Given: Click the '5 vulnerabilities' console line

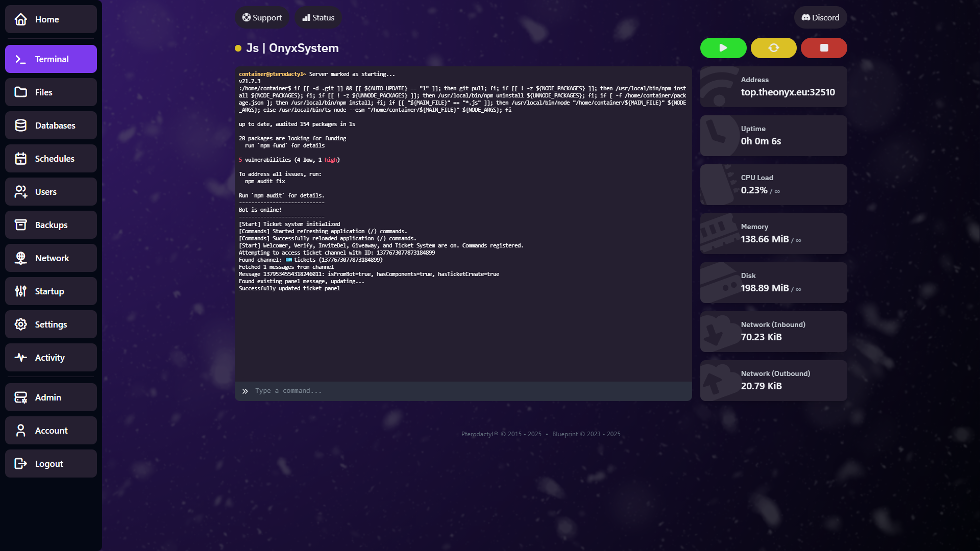Looking at the screenshot, I should point(289,160).
